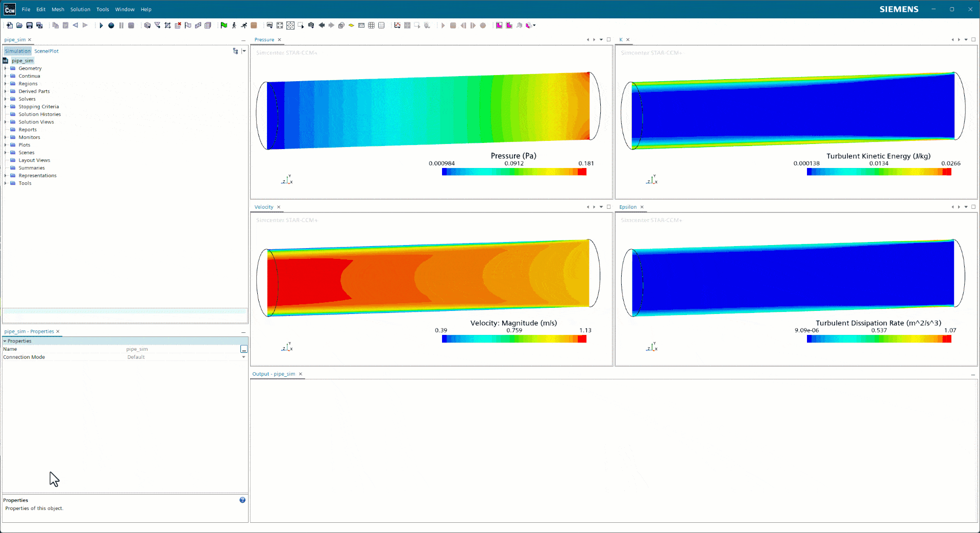Select the Reports tree item

point(28,130)
